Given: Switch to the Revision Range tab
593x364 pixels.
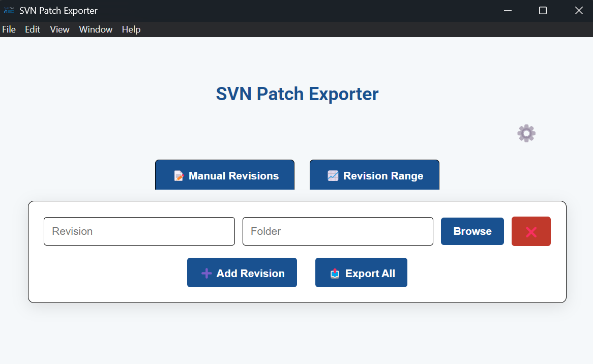Looking at the screenshot, I should coord(374,175).
